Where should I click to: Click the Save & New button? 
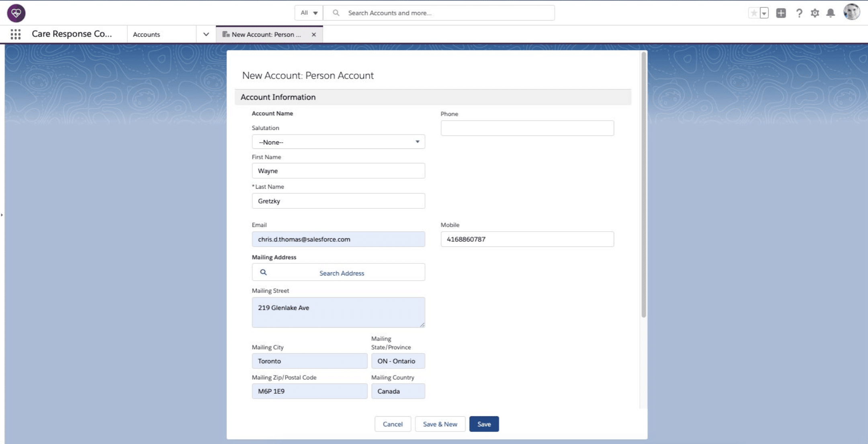click(440, 424)
